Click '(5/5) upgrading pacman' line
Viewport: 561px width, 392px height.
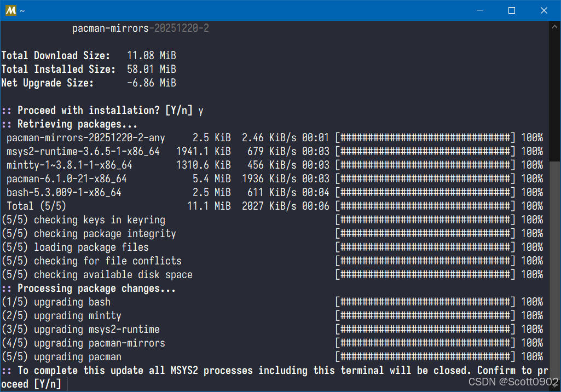point(61,356)
